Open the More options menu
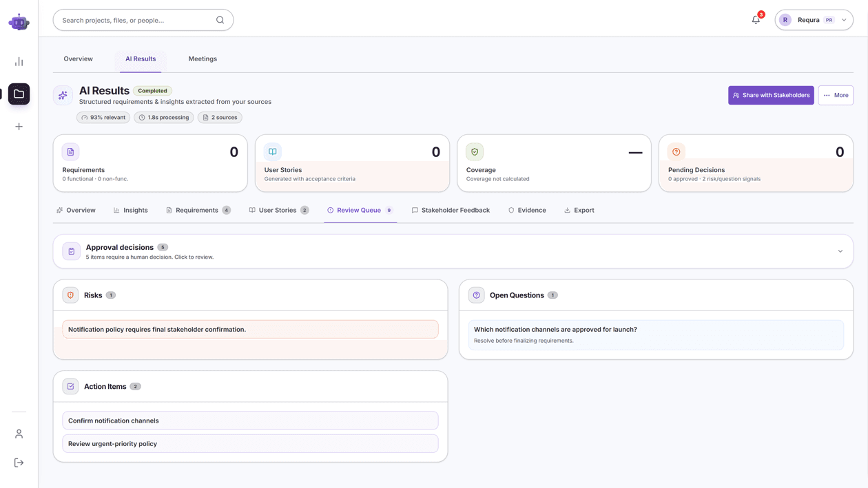This screenshot has height=488, width=868. point(836,95)
